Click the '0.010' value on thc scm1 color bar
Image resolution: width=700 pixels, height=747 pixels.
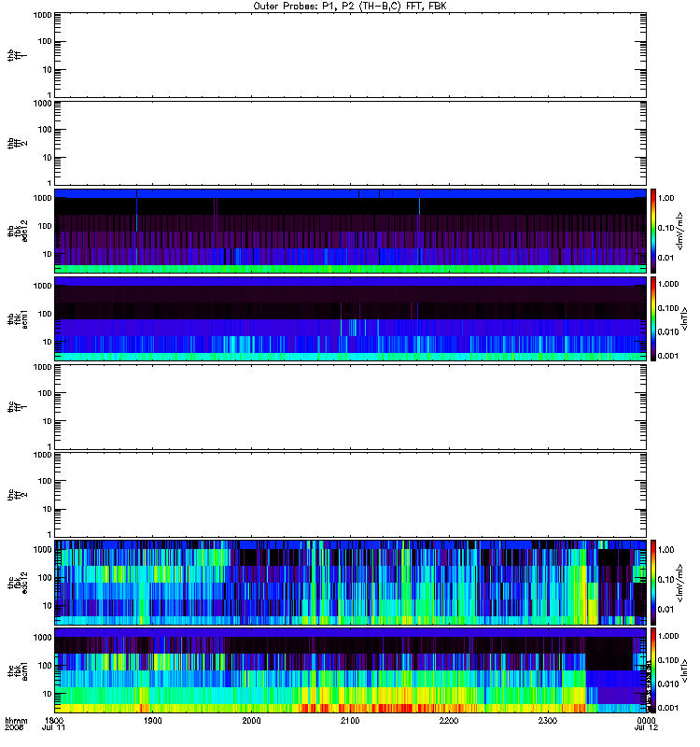[668, 684]
